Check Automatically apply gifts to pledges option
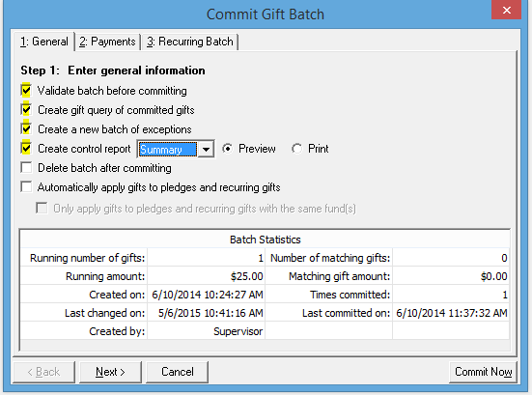The height and width of the screenshot is (395, 532). [26, 187]
